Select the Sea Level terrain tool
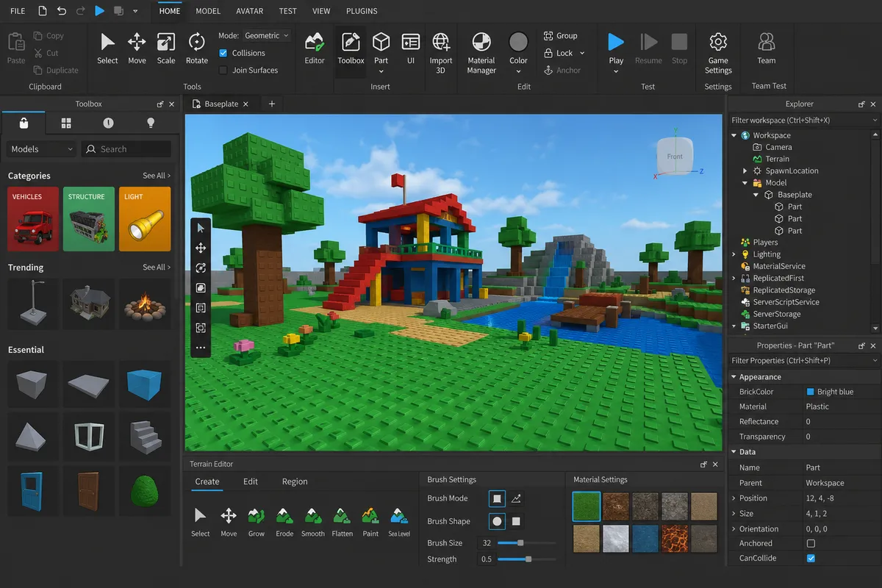 [x=399, y=521]
